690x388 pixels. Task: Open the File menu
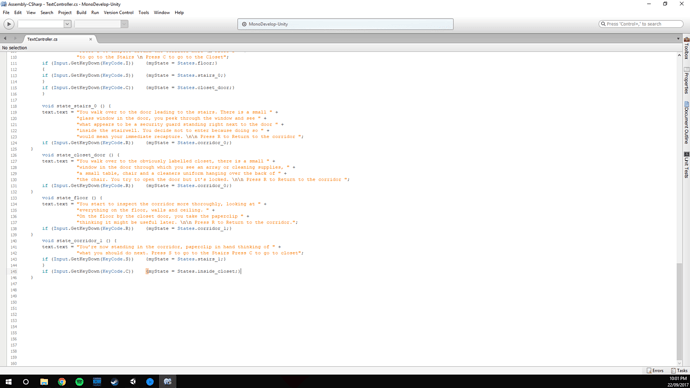click(x=6, y=13)
